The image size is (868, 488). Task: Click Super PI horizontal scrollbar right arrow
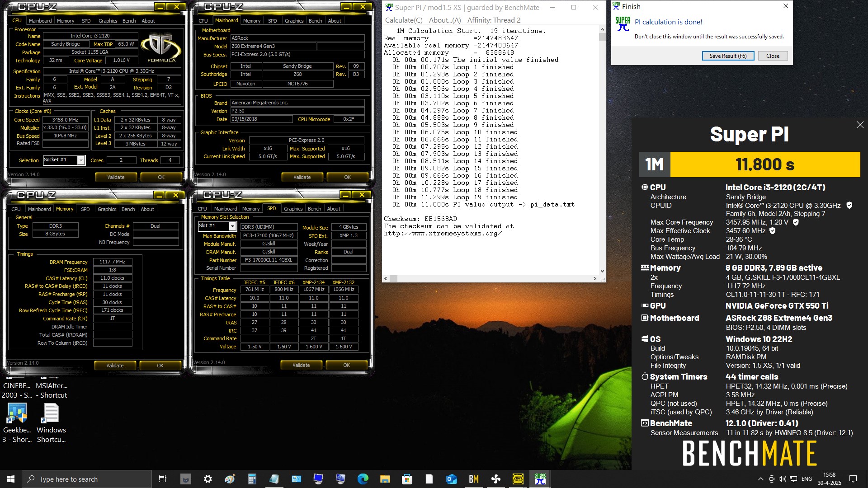594,279
